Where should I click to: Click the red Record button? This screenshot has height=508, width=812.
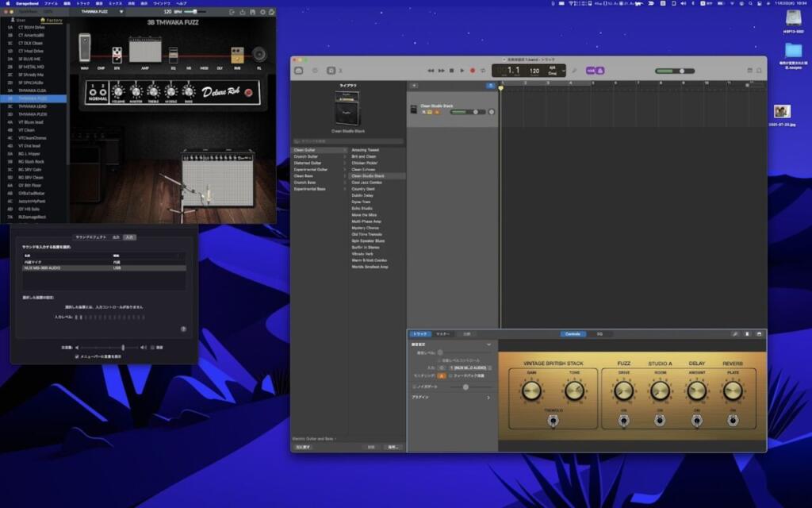click(473, 71)
